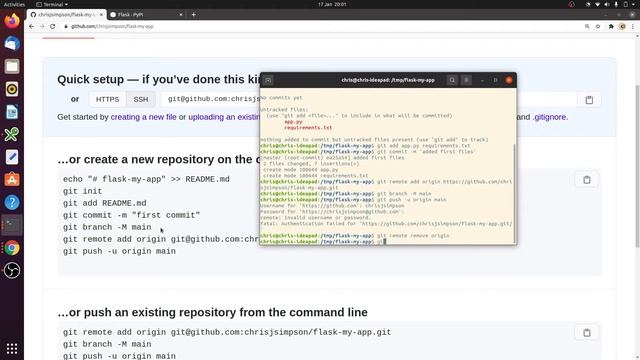Click the echo flask-my-app README.md line
This screenshot has height=360, width=640.
coord(146,179)
